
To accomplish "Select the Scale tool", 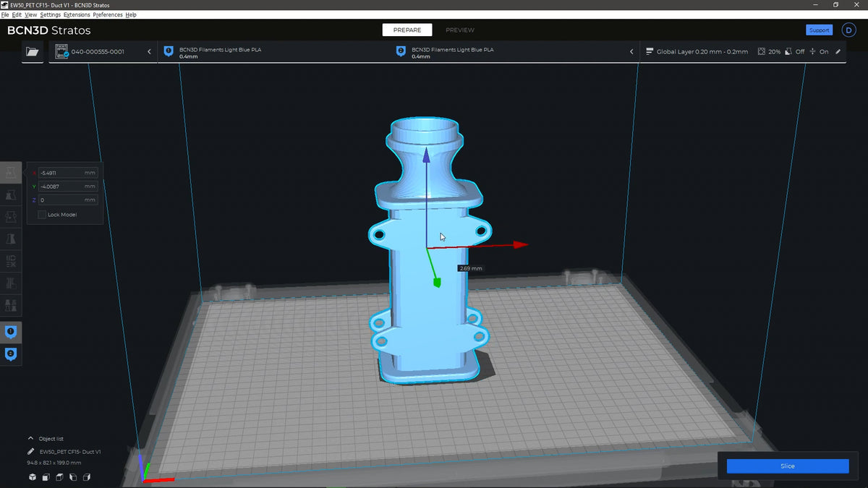I will pos(11,194).
